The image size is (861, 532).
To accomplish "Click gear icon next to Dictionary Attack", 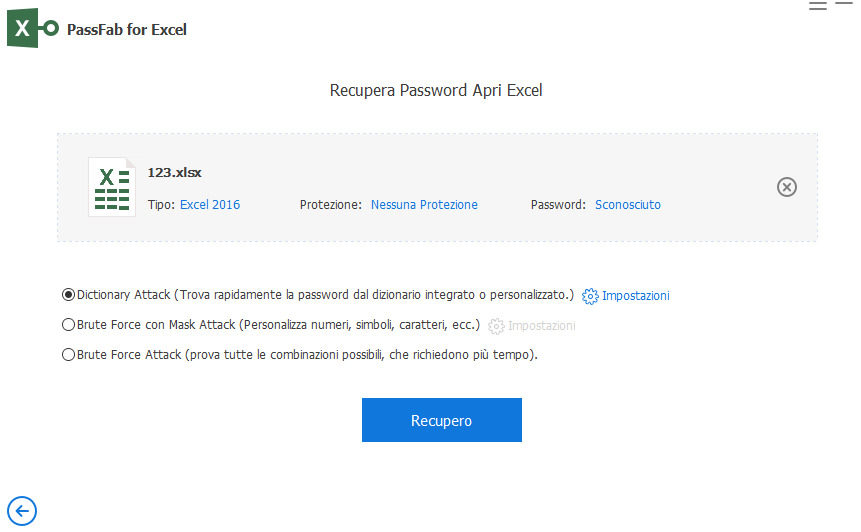I will (590, 296).
